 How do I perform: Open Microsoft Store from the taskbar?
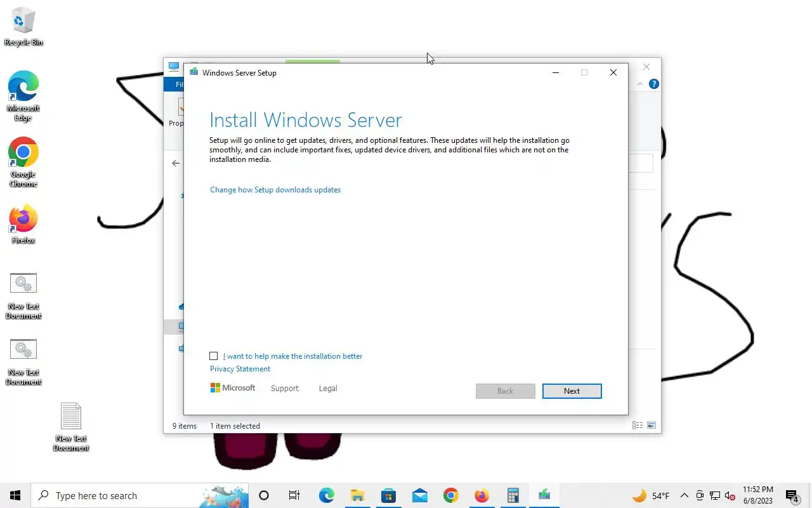[388, 495]
